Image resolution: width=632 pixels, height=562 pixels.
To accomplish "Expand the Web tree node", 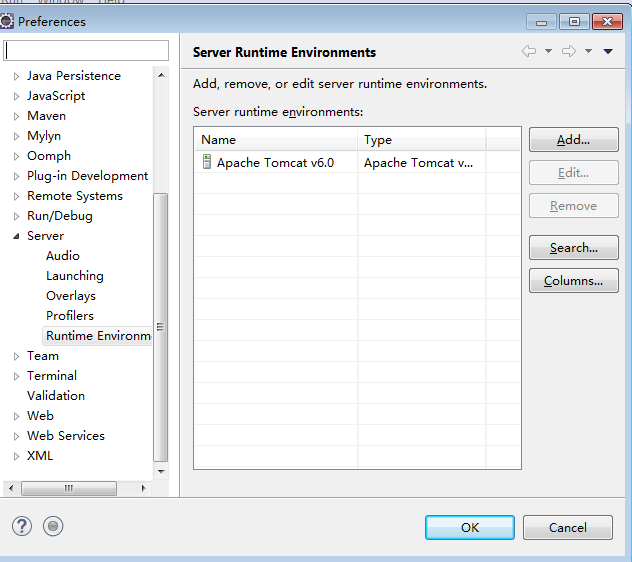I will [16, 416].
